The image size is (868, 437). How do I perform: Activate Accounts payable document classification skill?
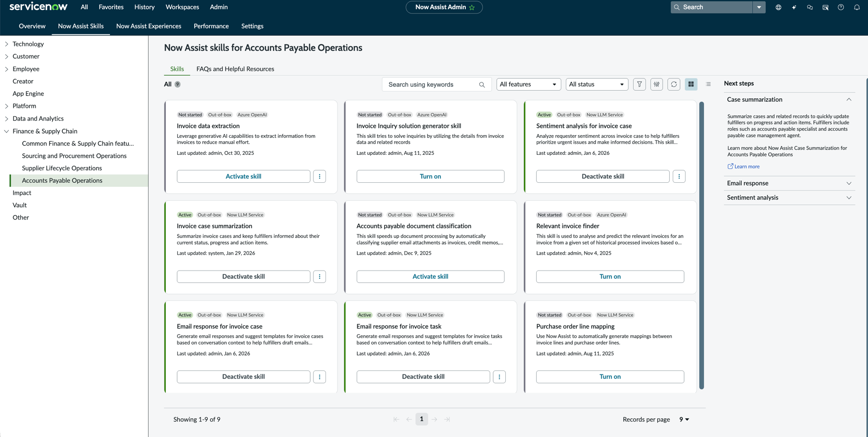click(x=431, y=277)
